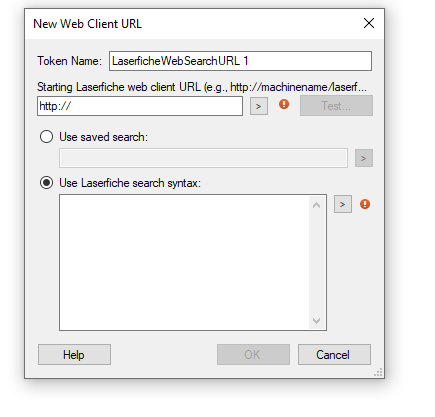Click the Test... button
The height and width of the screenshot is (417, 435).
point(336,106)
